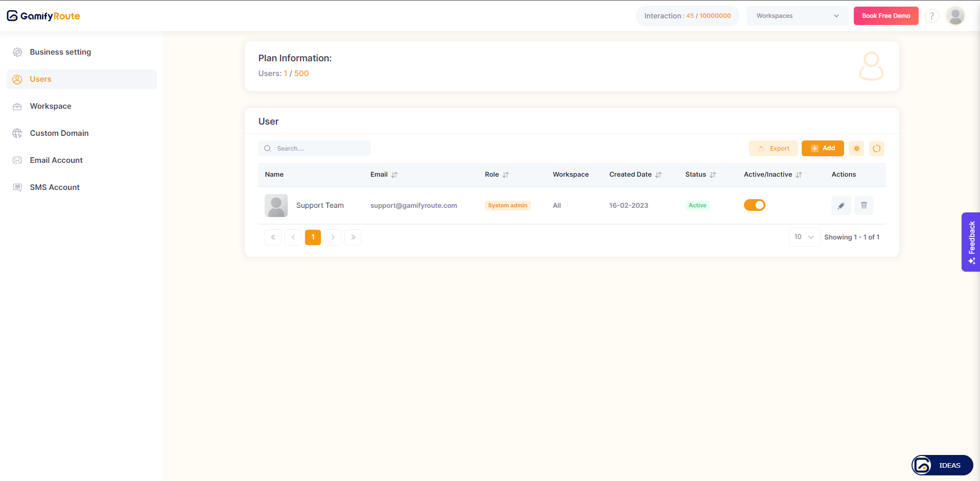Screen dimensions: 980x481
Task: Toggle Support Team active switch off
Action: (x=754, y=205)
